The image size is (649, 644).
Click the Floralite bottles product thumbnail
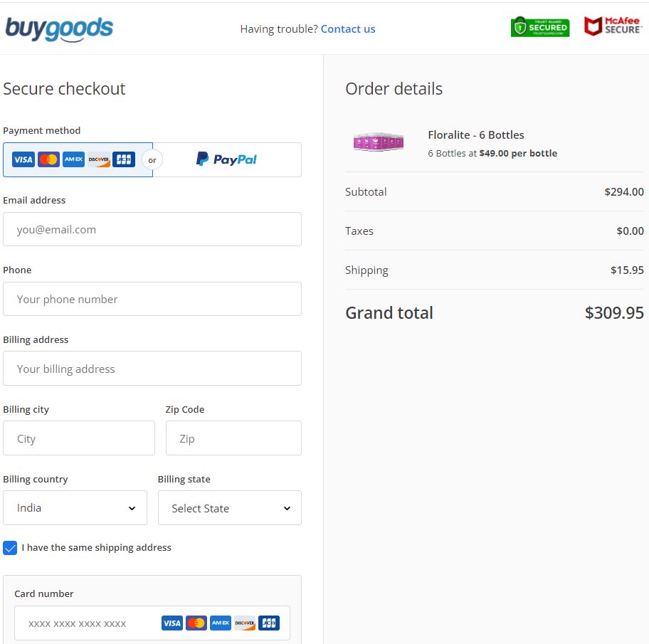[379, 142]
